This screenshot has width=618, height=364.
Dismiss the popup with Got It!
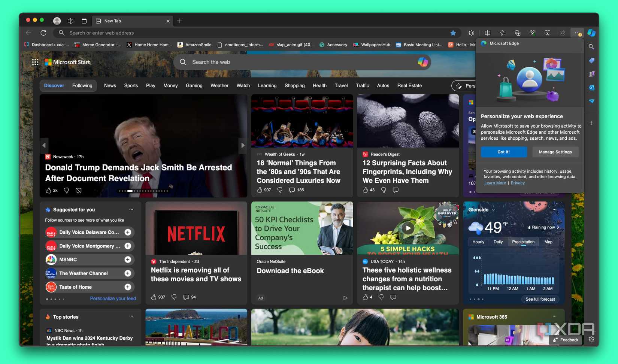(503, 152)
